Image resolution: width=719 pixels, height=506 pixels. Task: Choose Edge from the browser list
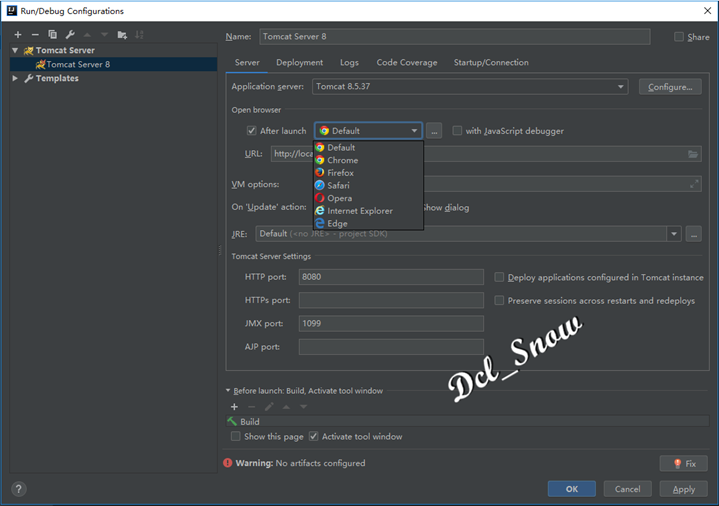tap(368, 223)
